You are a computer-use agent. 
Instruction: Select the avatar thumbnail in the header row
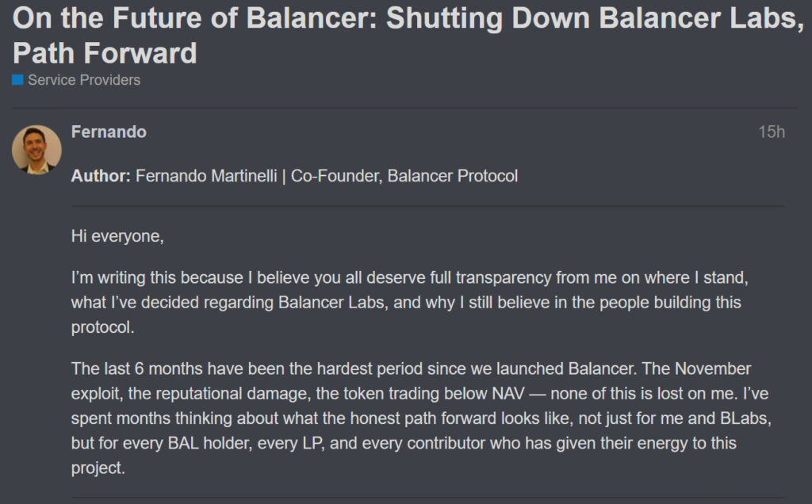tap(36, 151)
